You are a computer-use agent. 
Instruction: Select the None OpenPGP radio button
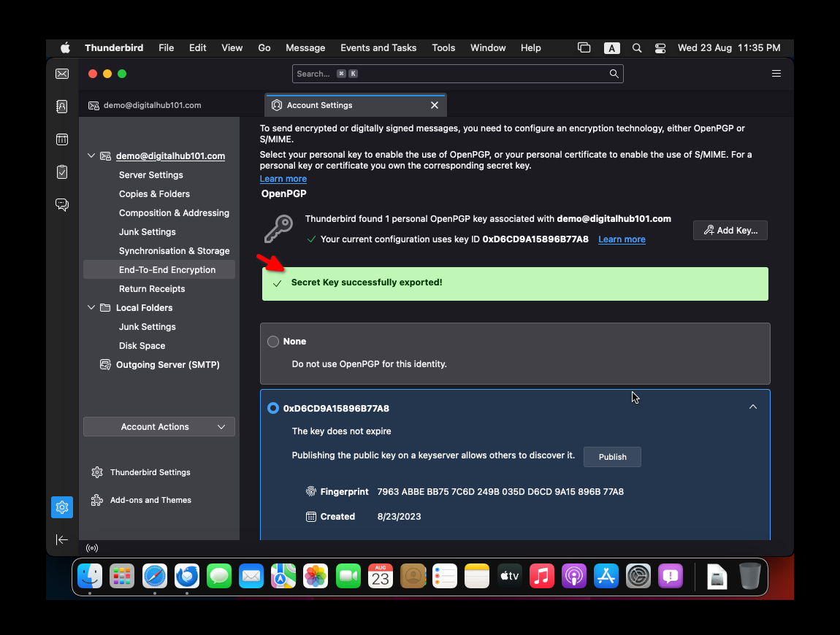tap(273, 342)
